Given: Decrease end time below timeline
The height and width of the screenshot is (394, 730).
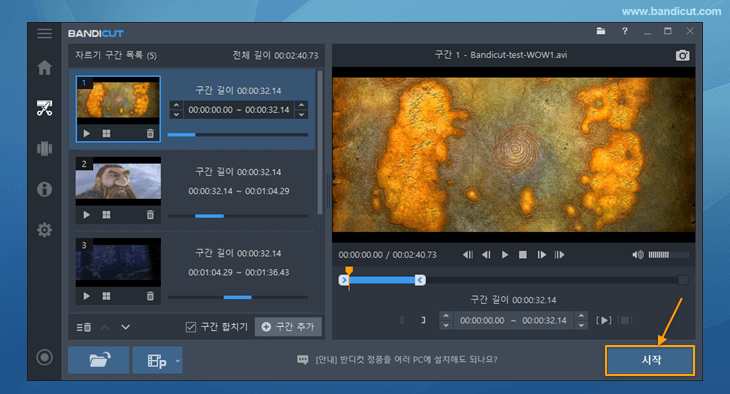Looking at the screenshot, I should pyautogui.click(x=581, y=325).
